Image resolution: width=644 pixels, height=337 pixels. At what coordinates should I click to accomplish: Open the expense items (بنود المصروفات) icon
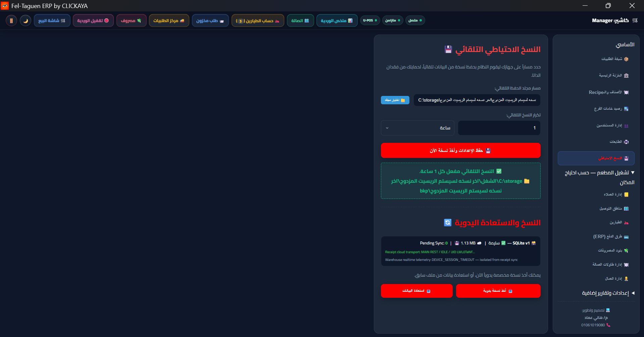point(626,250)
